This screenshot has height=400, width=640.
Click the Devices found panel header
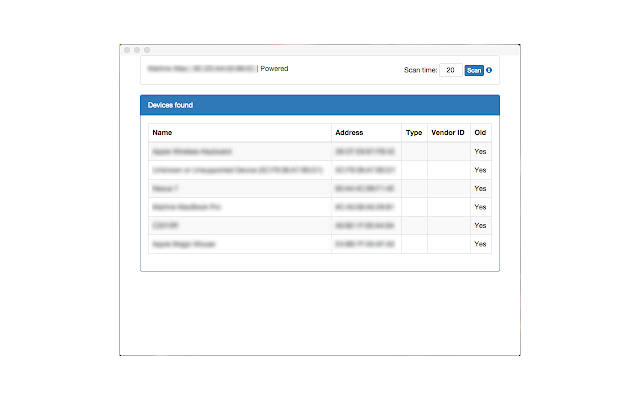pos(320,105)
